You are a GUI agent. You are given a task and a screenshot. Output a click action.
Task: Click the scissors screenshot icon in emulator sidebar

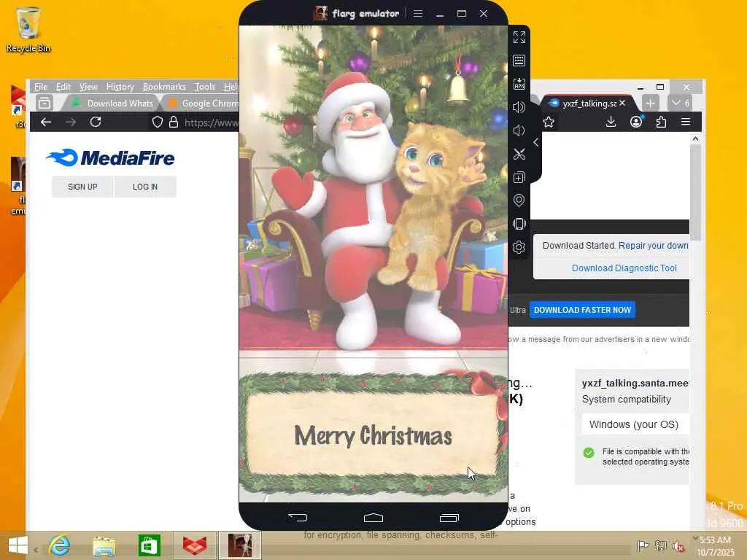(x=519, y=154)
